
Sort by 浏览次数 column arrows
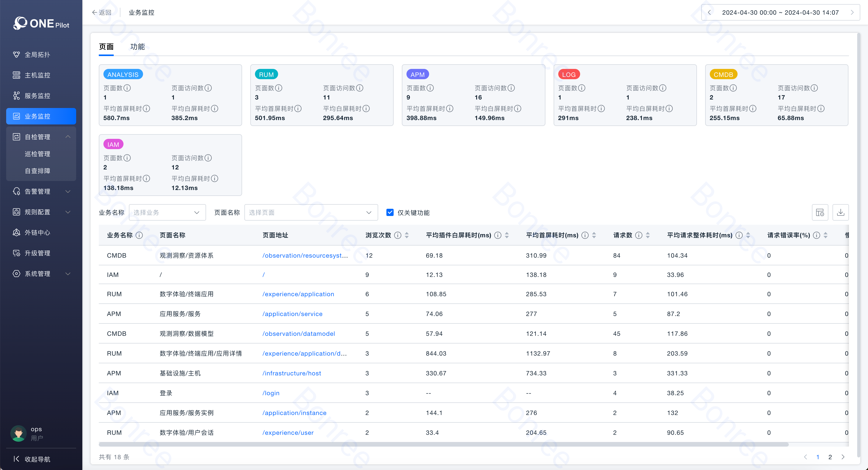[x=407, y=235]
